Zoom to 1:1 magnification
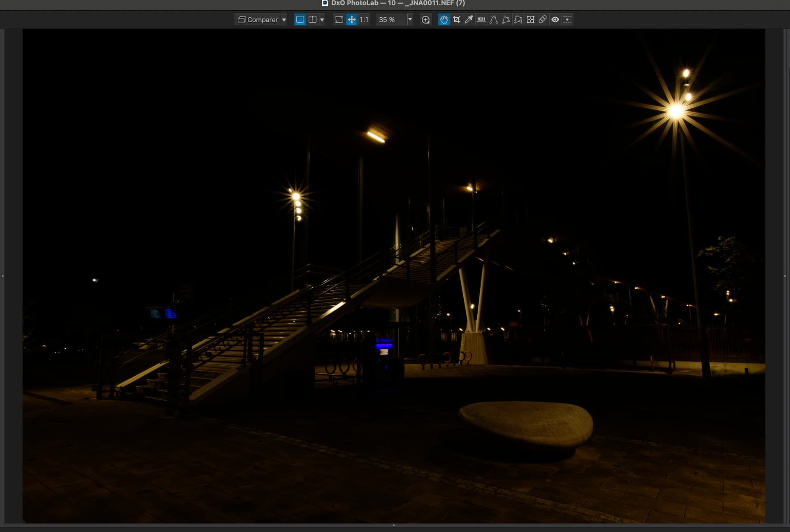The height and width of the screenshot is (532, 790). point(364,19)
